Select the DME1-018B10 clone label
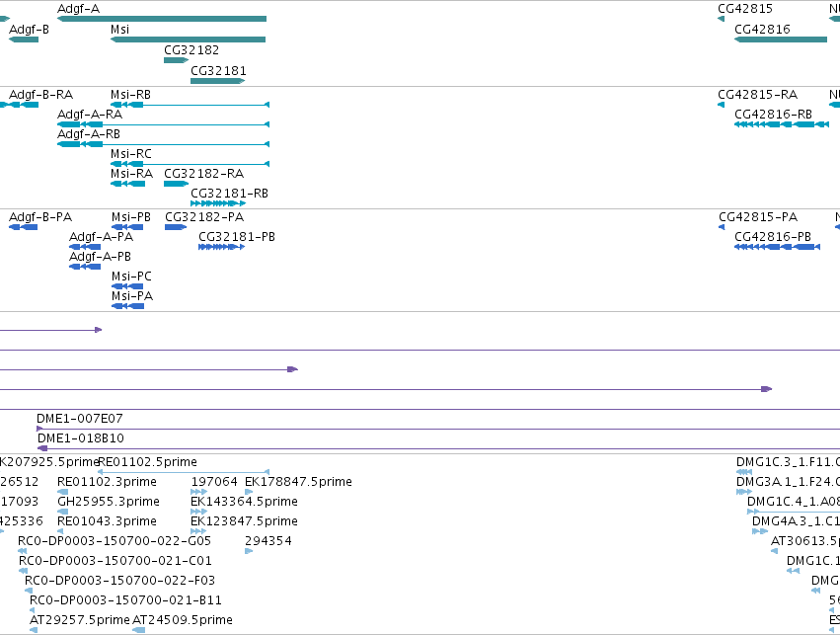Screen dimensions: 840x635 click(x=80, y=438)
